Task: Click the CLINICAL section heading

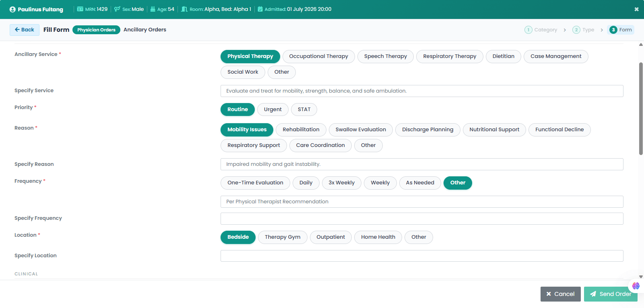Action: (26, 274)
